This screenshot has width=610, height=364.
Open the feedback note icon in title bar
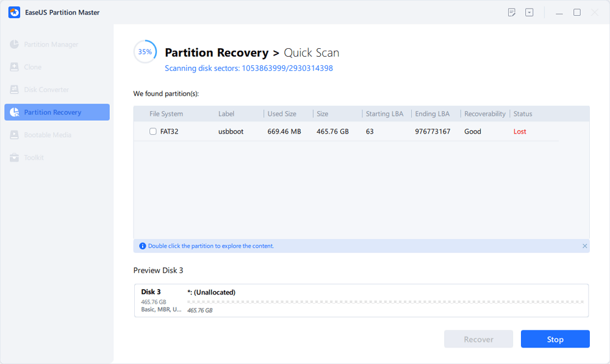point(512,12)
